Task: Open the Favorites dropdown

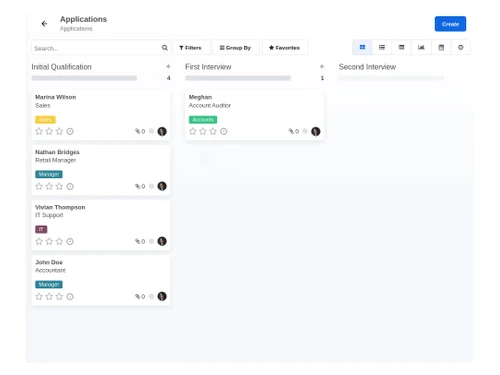Action: click(x=284, y=48)
